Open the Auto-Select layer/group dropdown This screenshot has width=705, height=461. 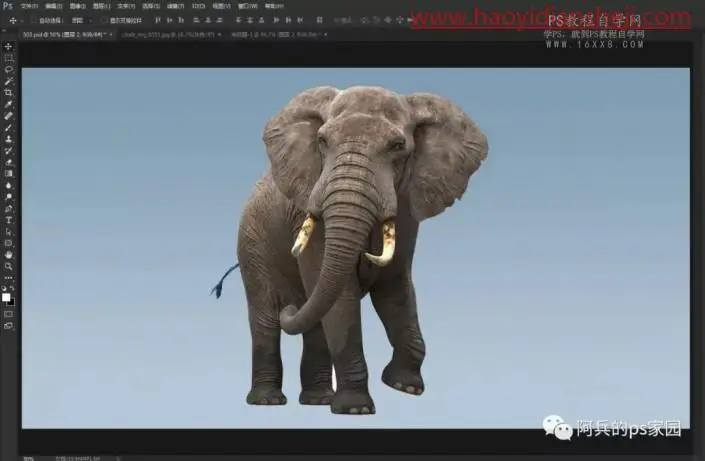click(x=81, y=20)
